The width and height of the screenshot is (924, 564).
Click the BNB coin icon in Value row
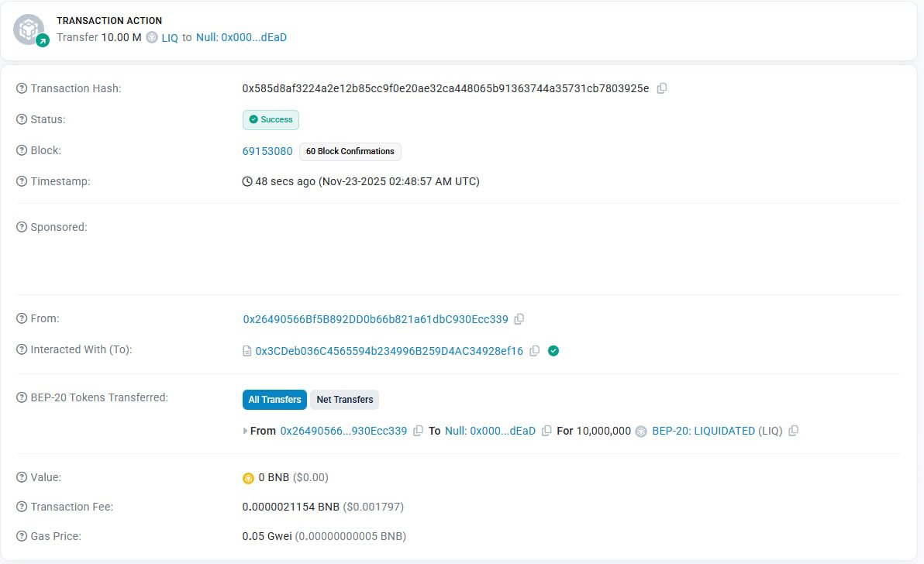coord(248,478)
